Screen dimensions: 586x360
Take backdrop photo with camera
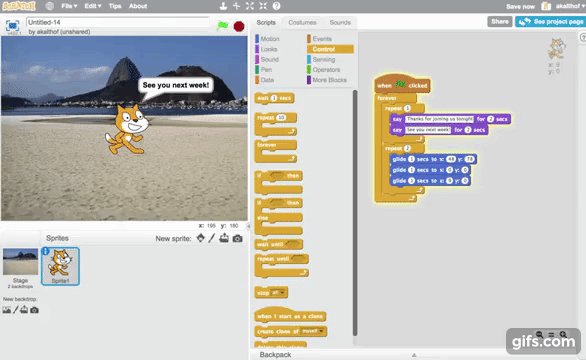pyautogui.click(x=34, y=310)
